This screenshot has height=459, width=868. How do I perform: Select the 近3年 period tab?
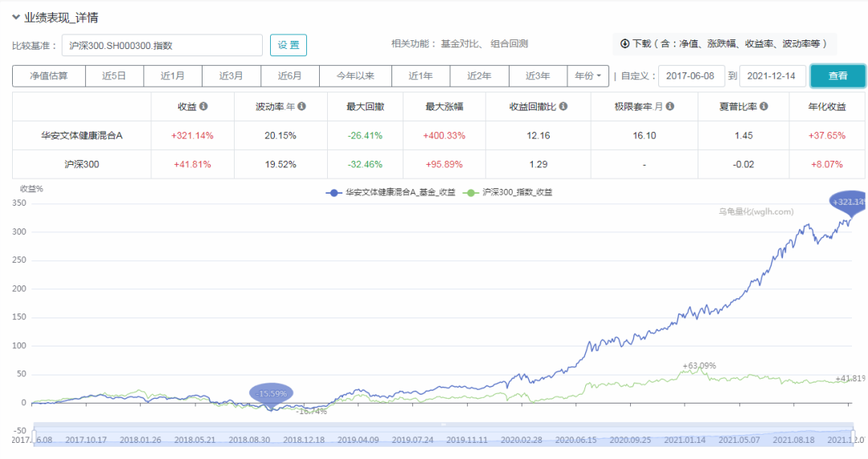pos(538,76)
